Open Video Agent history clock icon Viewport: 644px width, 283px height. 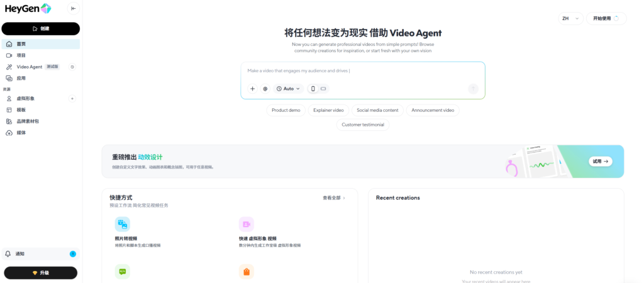72,67
